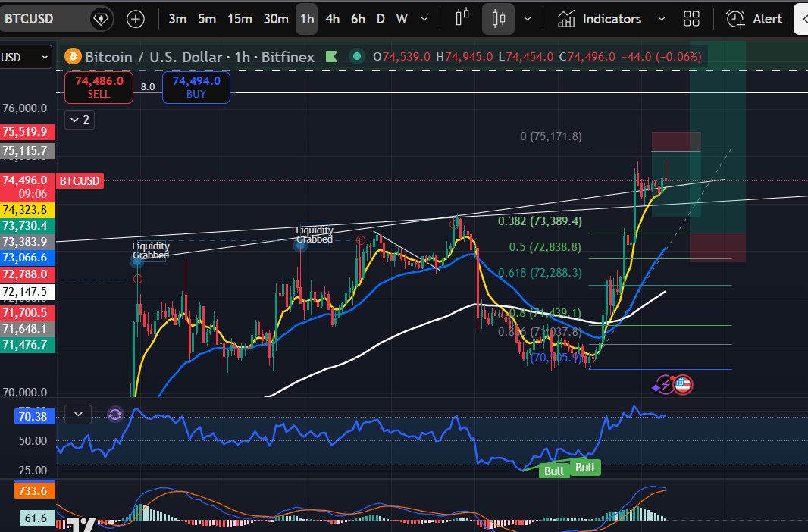
Task: Click the green flag icon in the legend
Action: coord(332,56)
